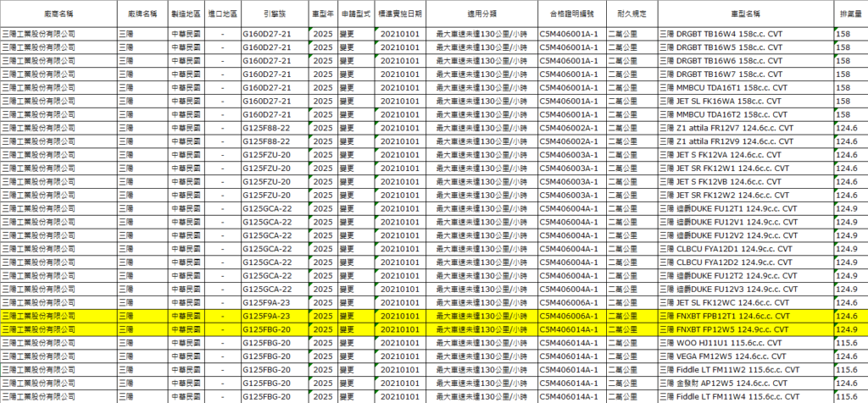Click cell 三陽 CLBCU FYA12D2 124.9c.c. CVT
Viewport: 868px width, 403px height.
(x=746, y=262)
